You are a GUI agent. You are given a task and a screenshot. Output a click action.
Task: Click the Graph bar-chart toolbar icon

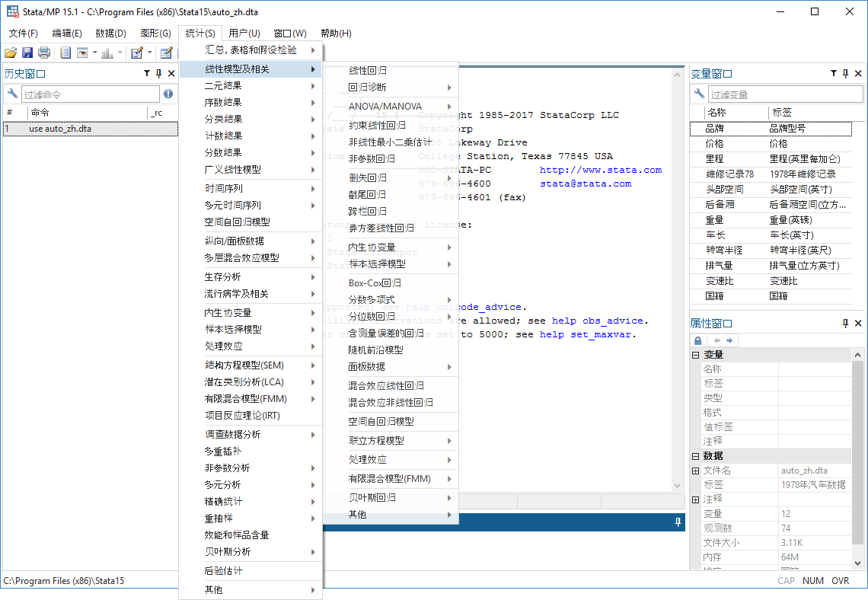pos(107,53)
